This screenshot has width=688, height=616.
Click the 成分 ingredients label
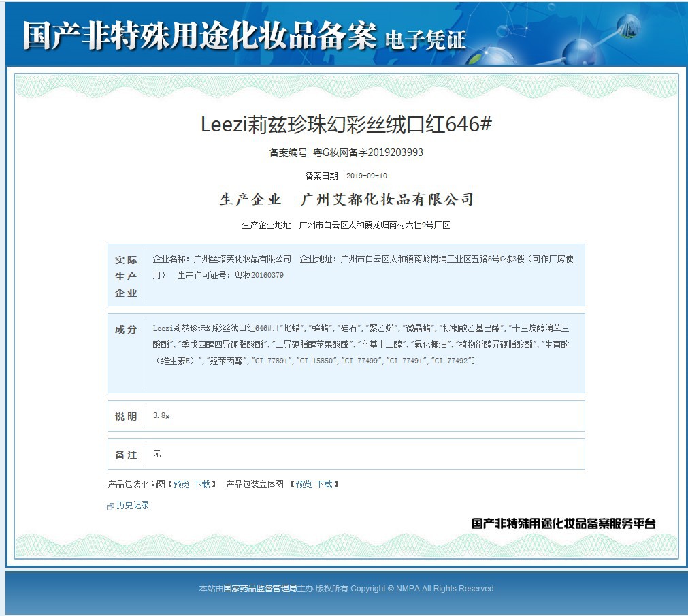[x=126, y=329]
